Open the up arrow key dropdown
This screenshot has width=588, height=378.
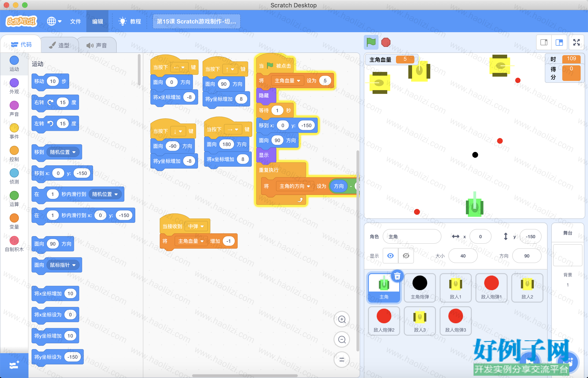[230, 69]
